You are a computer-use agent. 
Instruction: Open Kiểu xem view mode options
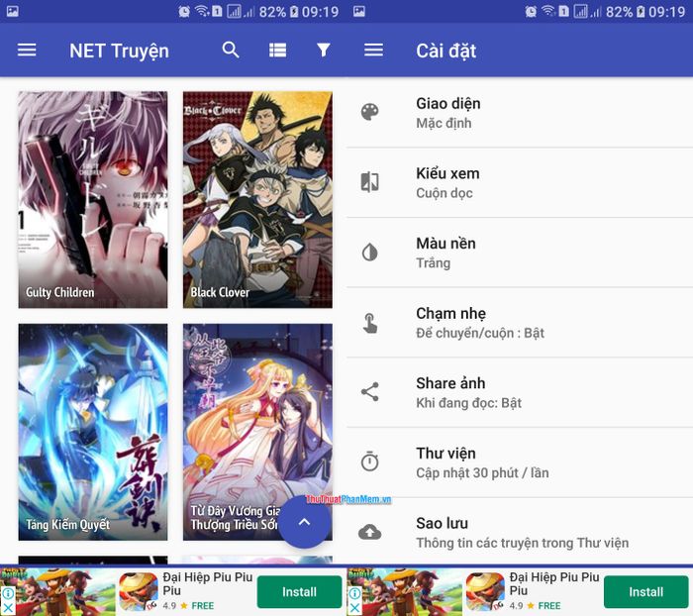pyautogui.click(x=520, y=182)
